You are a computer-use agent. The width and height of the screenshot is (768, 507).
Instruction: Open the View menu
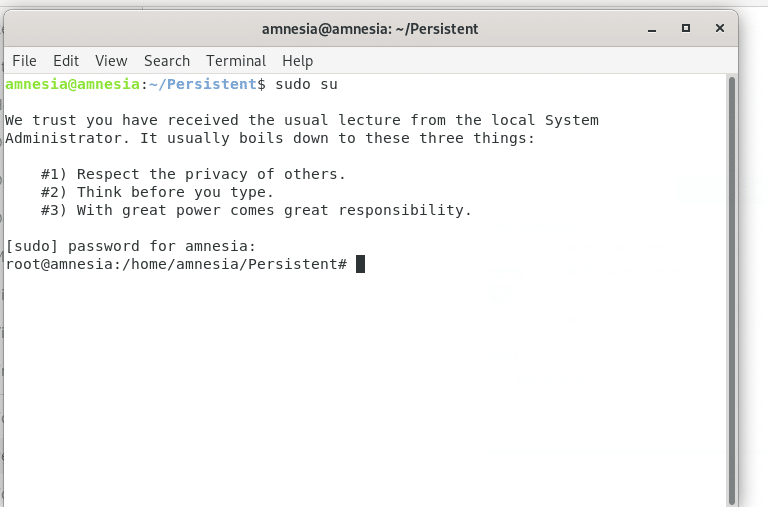point(111,61)
